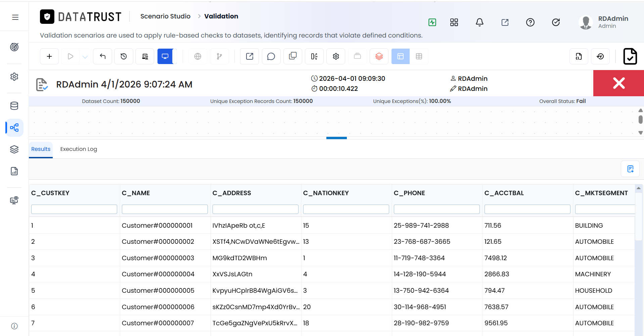The height and width of the screenshot is (336, 644).
Task: Open the report chart sidebar icon
Action: click(x=14, y=171)
